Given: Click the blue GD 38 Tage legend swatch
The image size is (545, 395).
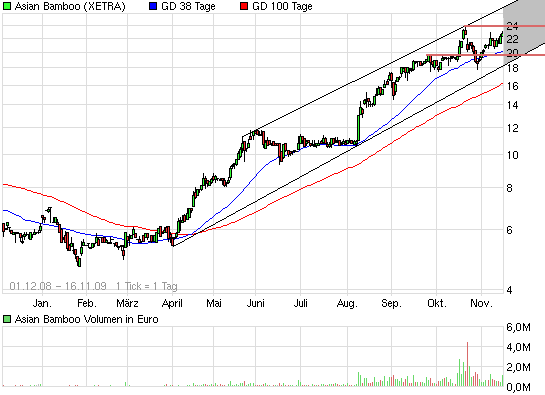Looking at the screenshot, I should coord(153,6).
